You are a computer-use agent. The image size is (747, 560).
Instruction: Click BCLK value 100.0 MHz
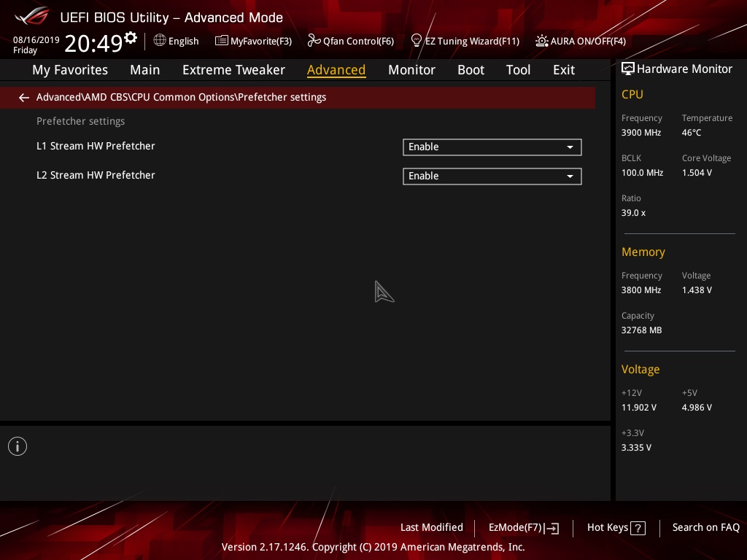click(x=642, y=173)
